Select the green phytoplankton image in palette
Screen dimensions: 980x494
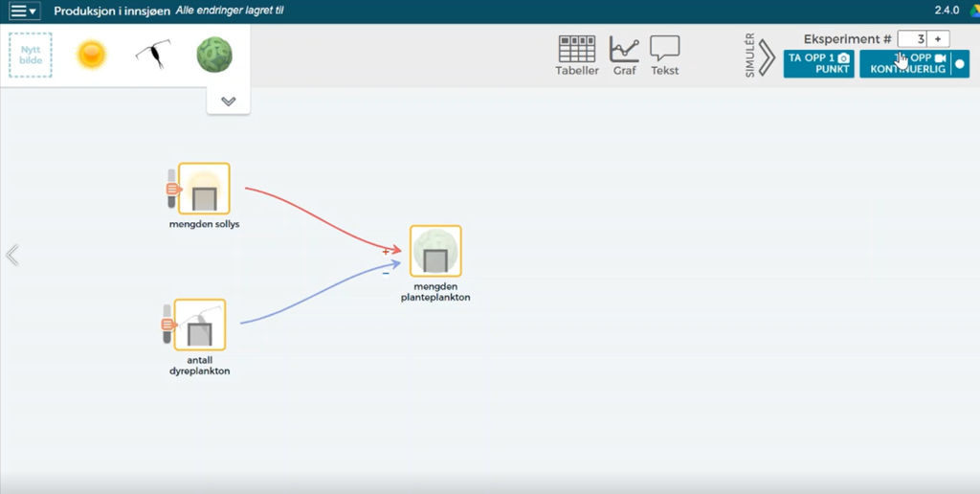pos(214,55)
